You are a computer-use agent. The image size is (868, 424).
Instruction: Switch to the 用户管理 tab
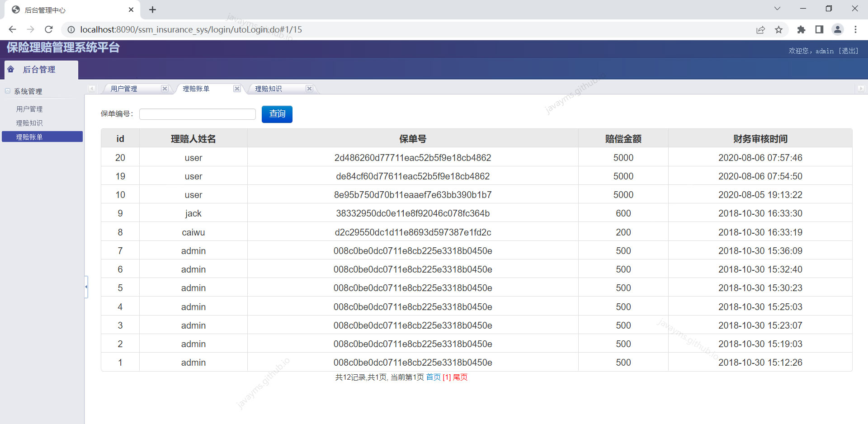[123, 89]
